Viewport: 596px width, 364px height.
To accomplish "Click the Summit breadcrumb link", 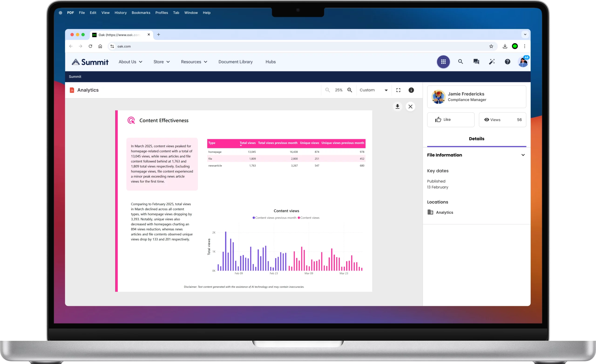I will pos(75,77).
